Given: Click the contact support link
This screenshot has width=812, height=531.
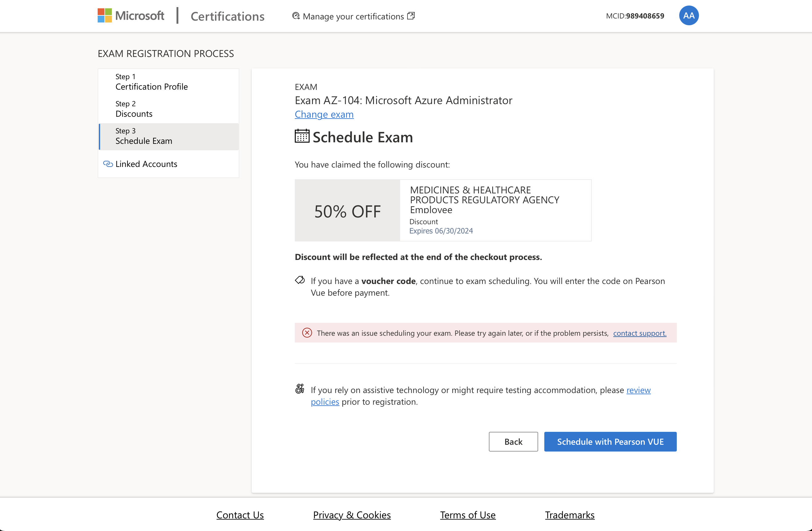Looking at the screenshot, I should (639, 333).
